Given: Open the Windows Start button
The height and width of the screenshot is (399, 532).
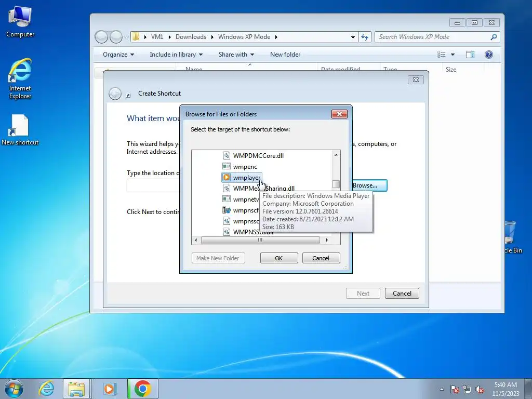Looking at the screenshot, I should [14, 389].
